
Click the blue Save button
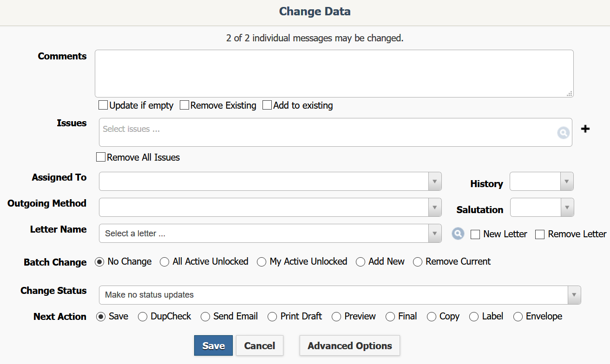click(213, 346)
